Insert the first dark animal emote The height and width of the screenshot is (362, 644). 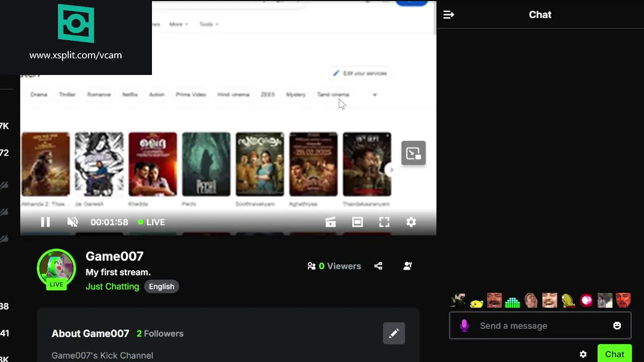tap(458, 301)
